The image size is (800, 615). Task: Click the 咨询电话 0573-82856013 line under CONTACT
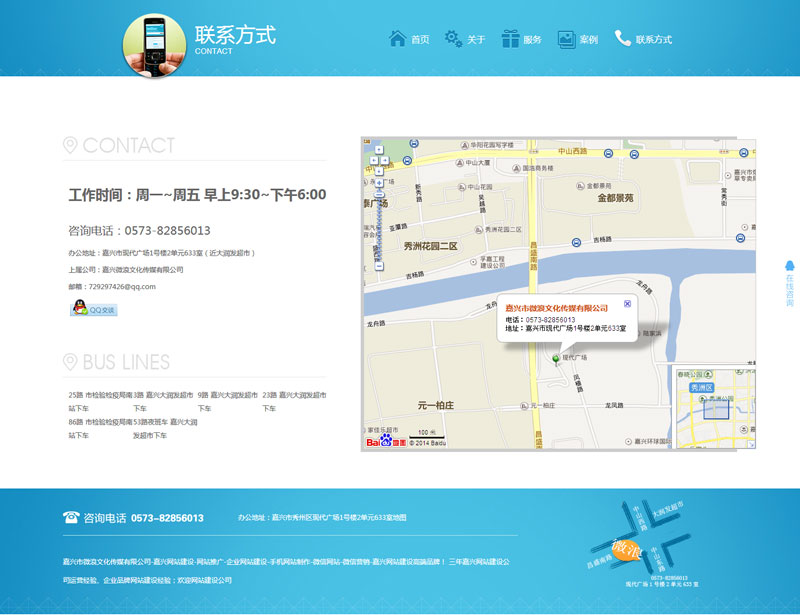139,231
